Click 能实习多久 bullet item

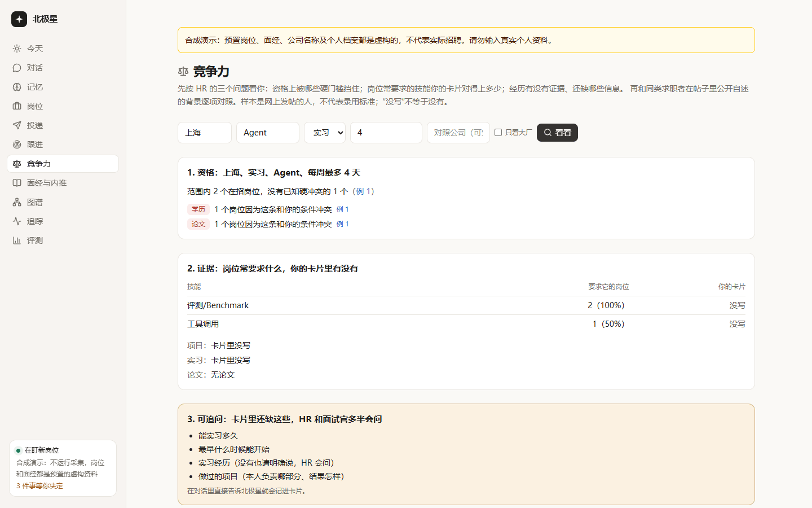pyautogui.click(x=218, y=436)
